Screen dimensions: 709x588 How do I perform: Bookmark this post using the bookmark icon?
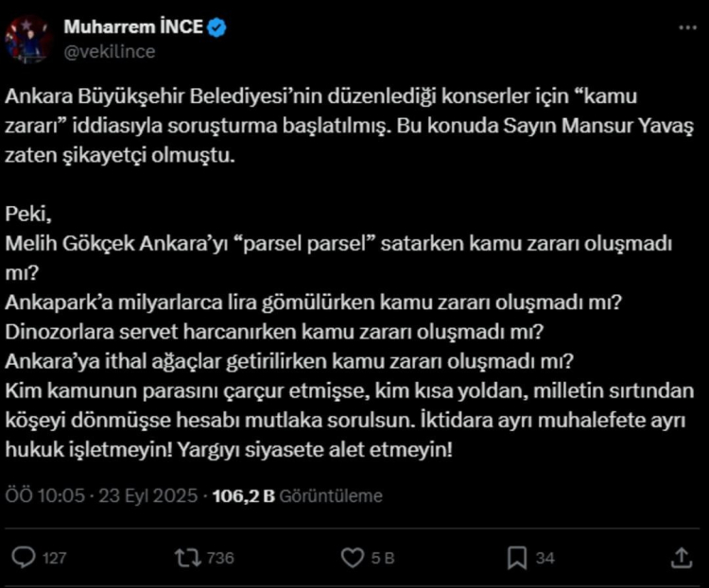(x=517, y=558)
